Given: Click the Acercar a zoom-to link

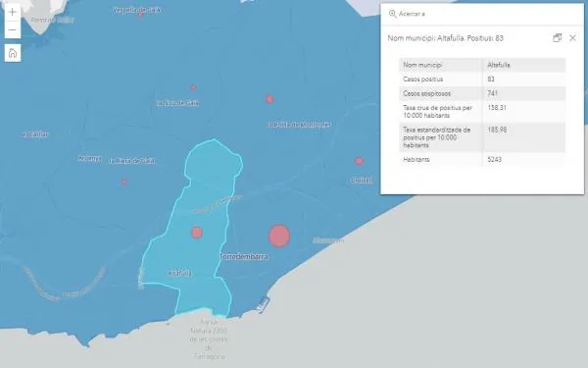Looking at the screenshot, I should pos(407,14).
